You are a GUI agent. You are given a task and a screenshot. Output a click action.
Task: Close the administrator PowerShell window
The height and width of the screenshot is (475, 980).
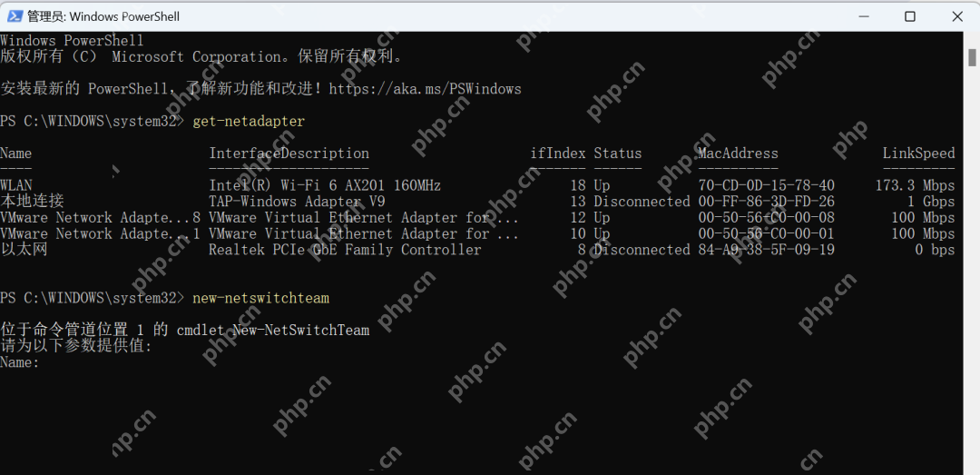[957, 17]
